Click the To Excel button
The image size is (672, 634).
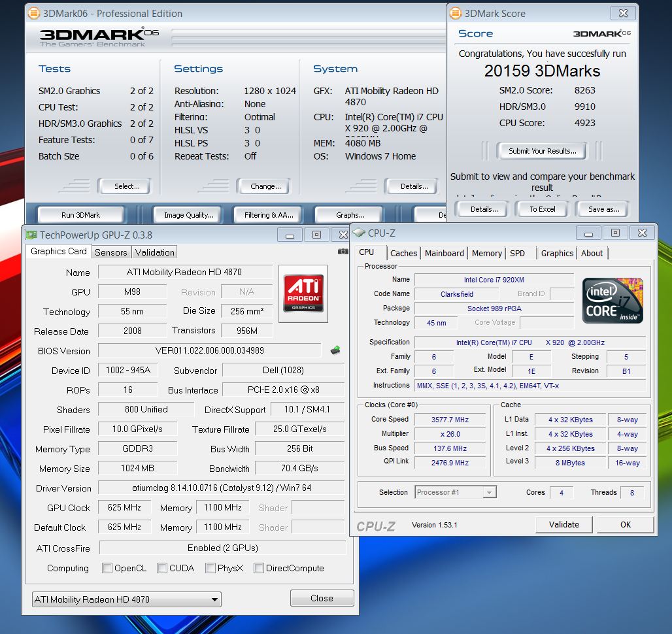(542, 209)
